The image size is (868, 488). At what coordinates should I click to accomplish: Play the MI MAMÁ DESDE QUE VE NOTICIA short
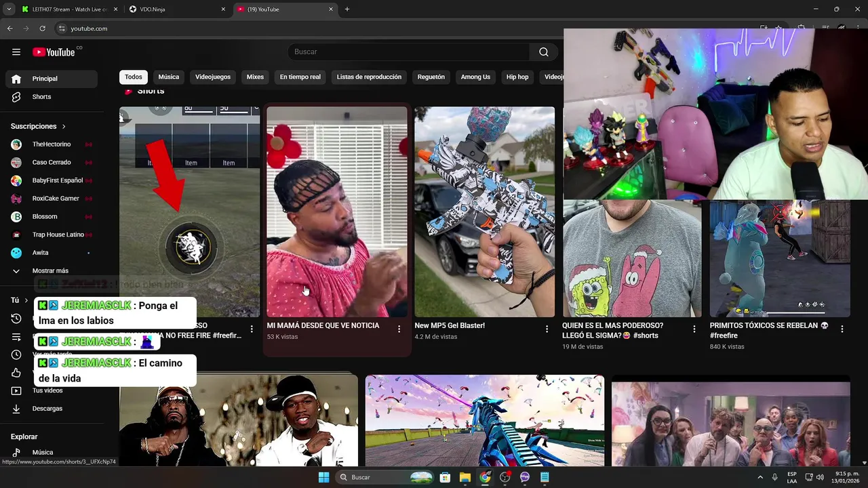(x=337, y=211)
